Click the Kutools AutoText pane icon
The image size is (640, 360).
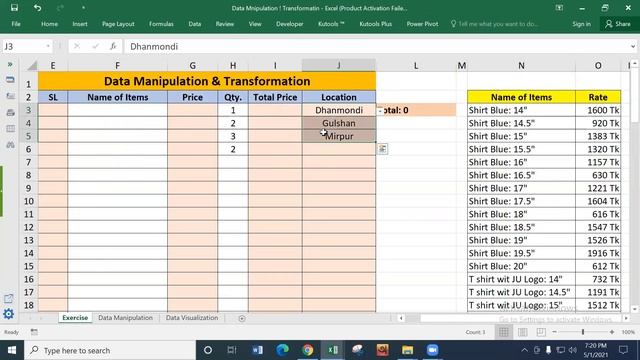(10, 96)
